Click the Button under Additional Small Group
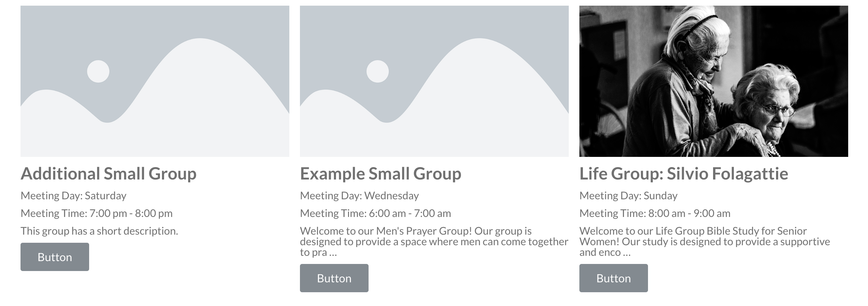The width and height of the screenshot is (868, 306). tap(54, 257)
